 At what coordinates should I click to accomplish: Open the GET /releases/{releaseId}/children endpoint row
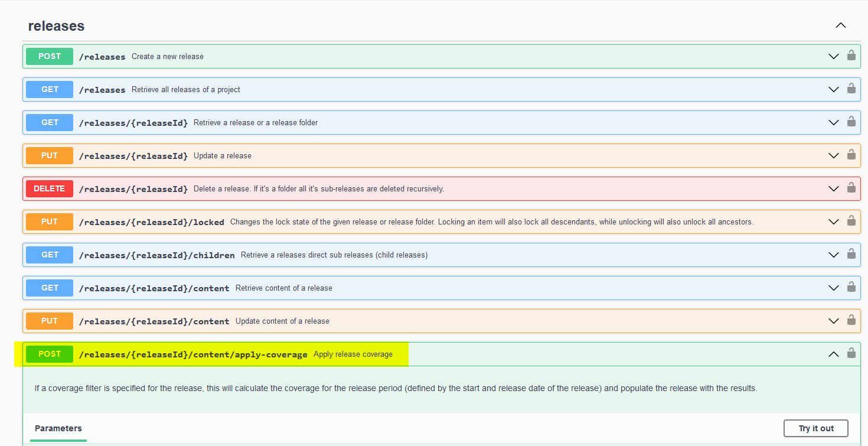(413, 255)
